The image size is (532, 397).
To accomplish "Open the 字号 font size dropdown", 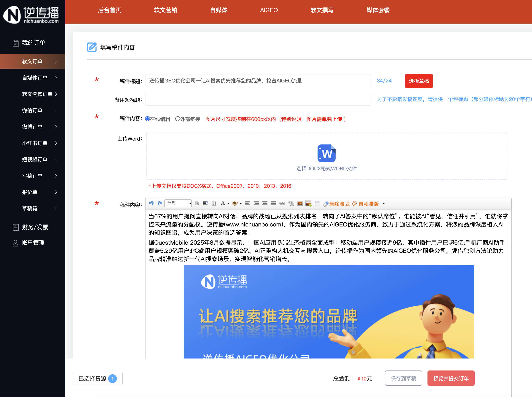I will point(178,204).
